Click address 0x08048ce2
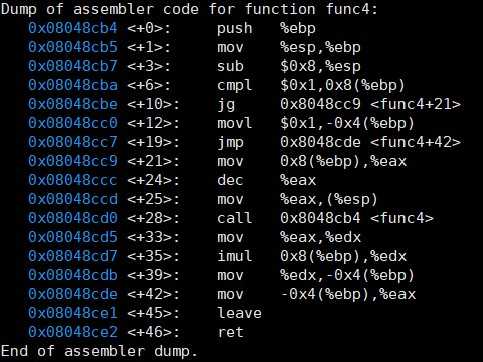This screenshot has width=483, height=362. (73, 332)
